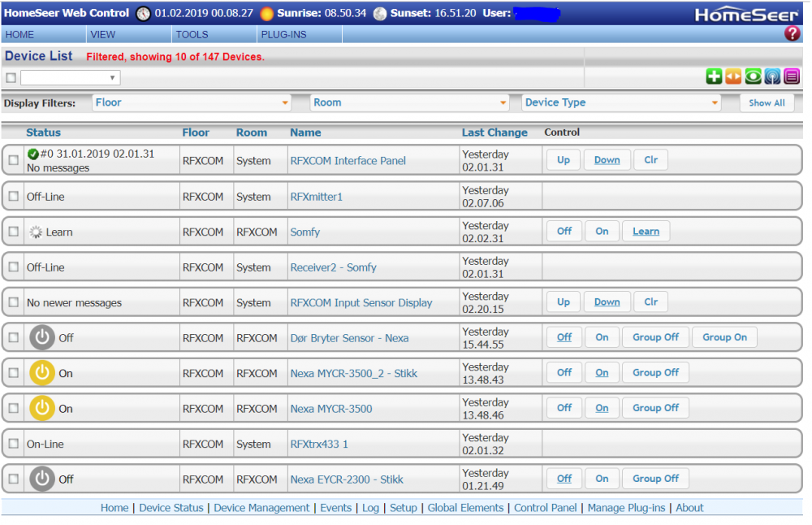Open the TOOLS menu

coord(192,35)
